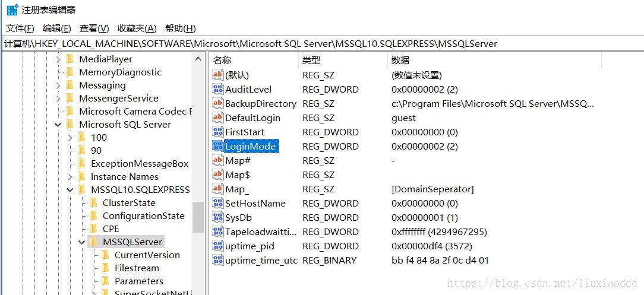This screenshot has height=295, width=644.
Task: Click the MemoryDiagnostic folder icon
Action: point(70,72)
